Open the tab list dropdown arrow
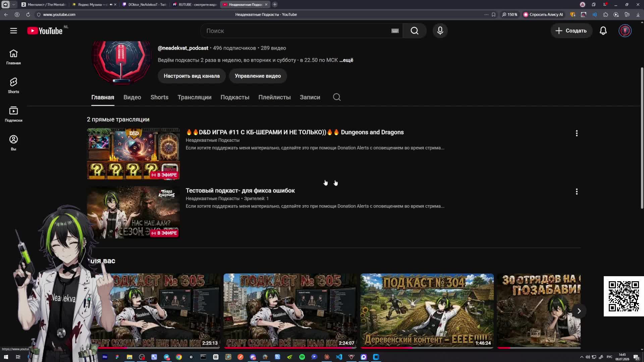 13,4
